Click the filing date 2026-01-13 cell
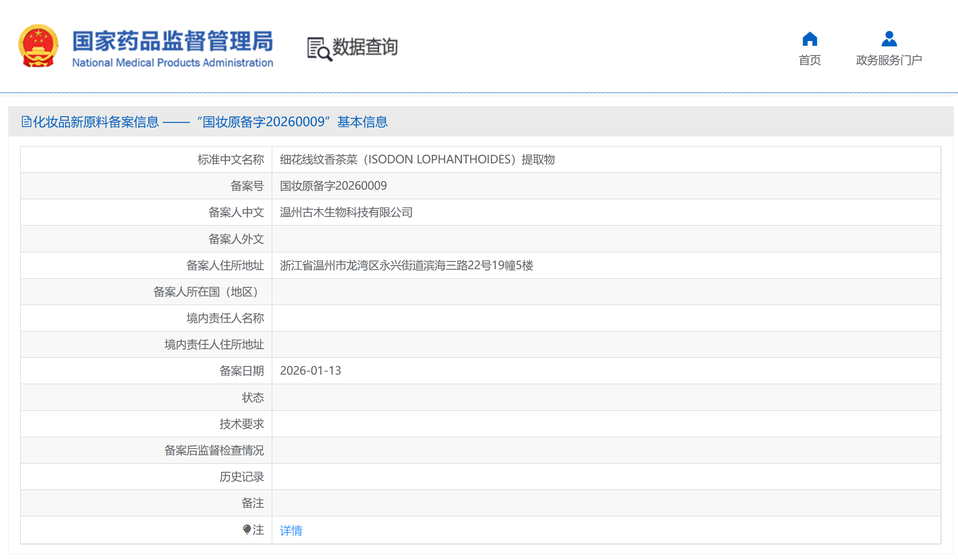The height and width of the screenshot is (560, 958). coord(310,371)
